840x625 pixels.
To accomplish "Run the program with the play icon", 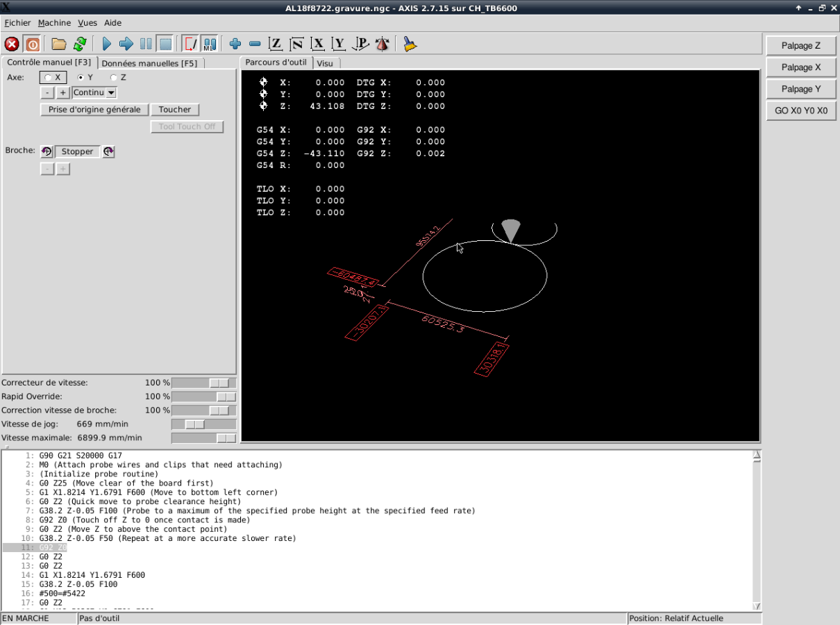I will [x=106, y=44].
